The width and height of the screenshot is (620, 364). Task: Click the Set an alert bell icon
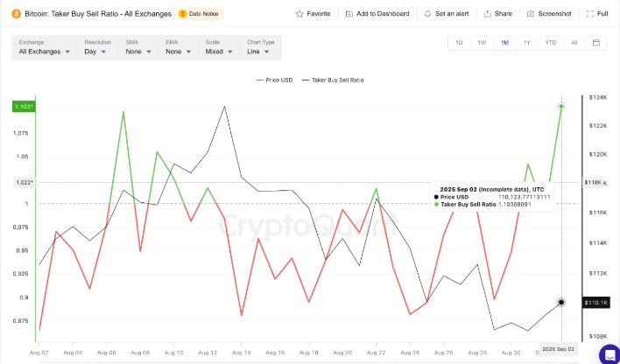tap(428, 14)
